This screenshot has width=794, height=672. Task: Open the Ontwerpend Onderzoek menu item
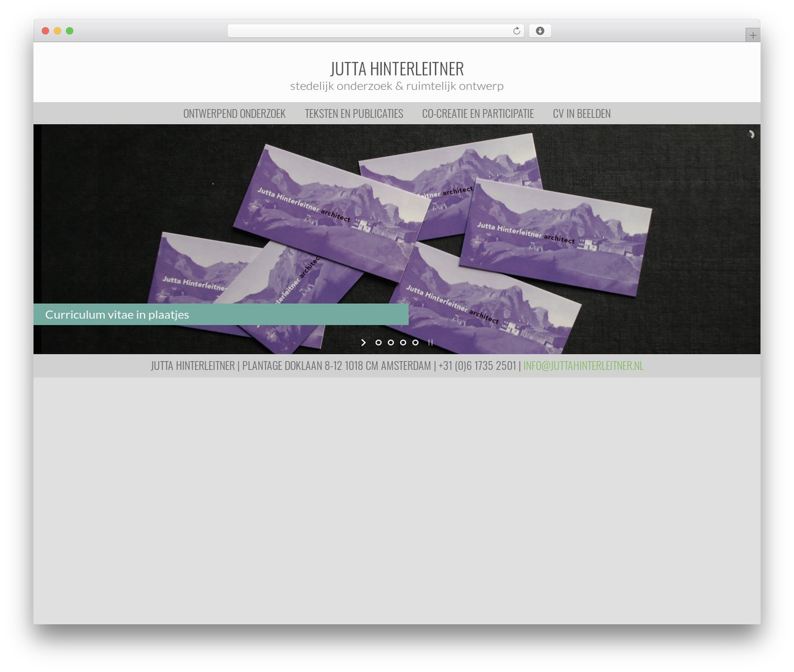click(234, 113)
